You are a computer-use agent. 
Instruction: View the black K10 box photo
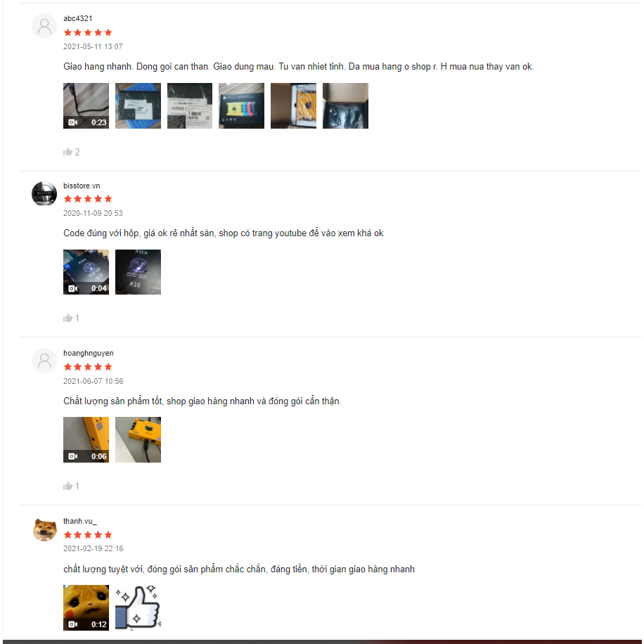click(138, 272)
